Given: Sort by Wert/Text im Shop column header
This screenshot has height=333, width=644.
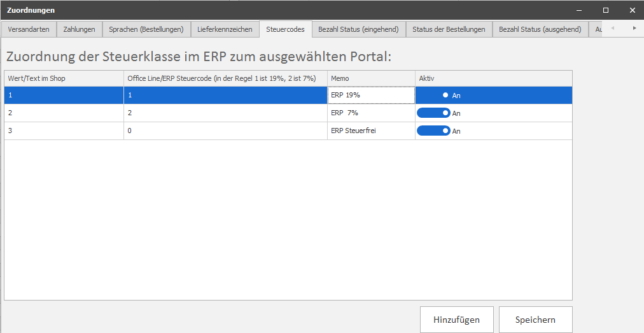Looking at the screenshot, I should point(64,78).
